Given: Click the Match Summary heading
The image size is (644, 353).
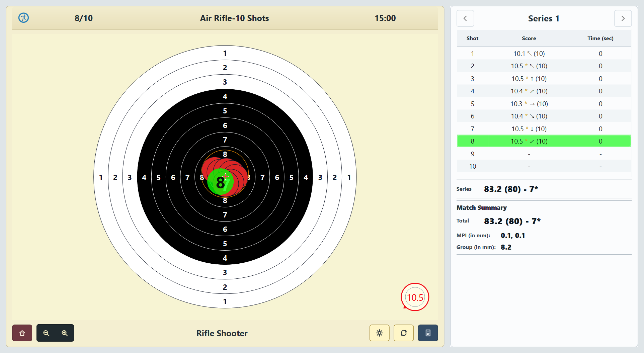Looking at the screenshot, I should click(x=481, y=208).
